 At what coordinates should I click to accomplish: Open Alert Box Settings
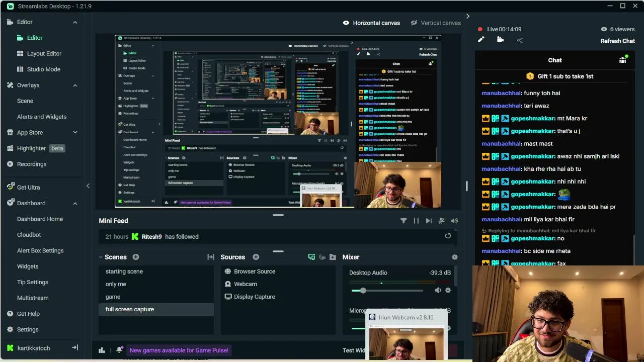point(40,251)
